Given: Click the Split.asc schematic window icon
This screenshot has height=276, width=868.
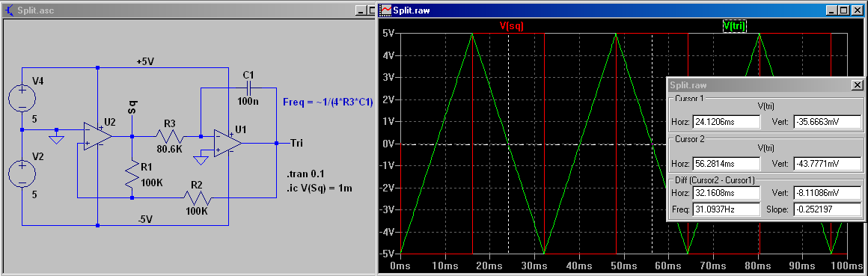Looking at the screenshot, I should (x=9, y=10).
